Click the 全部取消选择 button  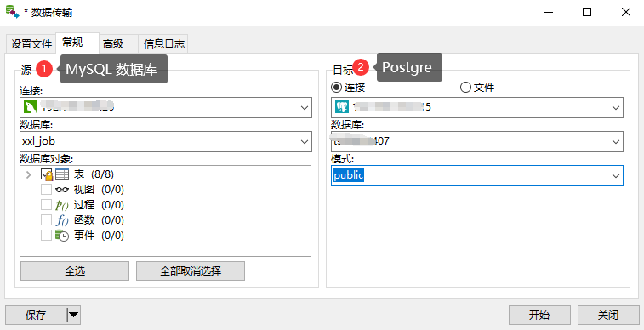point(191,271)
